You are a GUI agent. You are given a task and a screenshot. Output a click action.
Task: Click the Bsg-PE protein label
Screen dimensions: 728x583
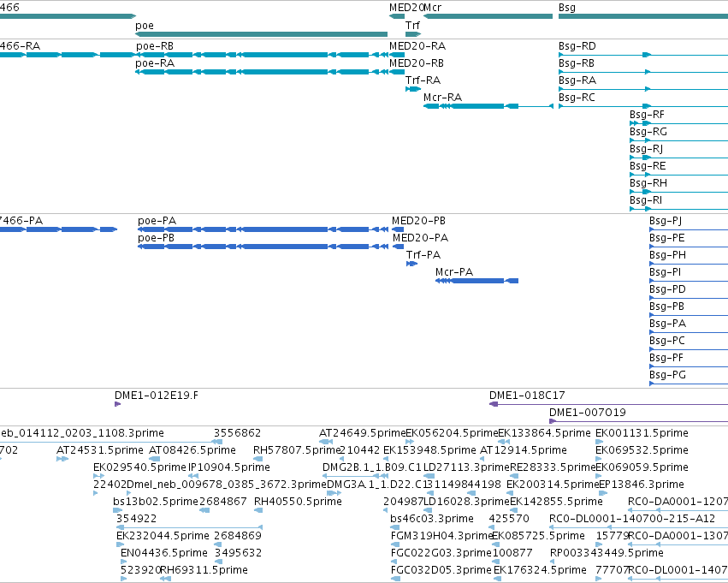click(666, 238)
